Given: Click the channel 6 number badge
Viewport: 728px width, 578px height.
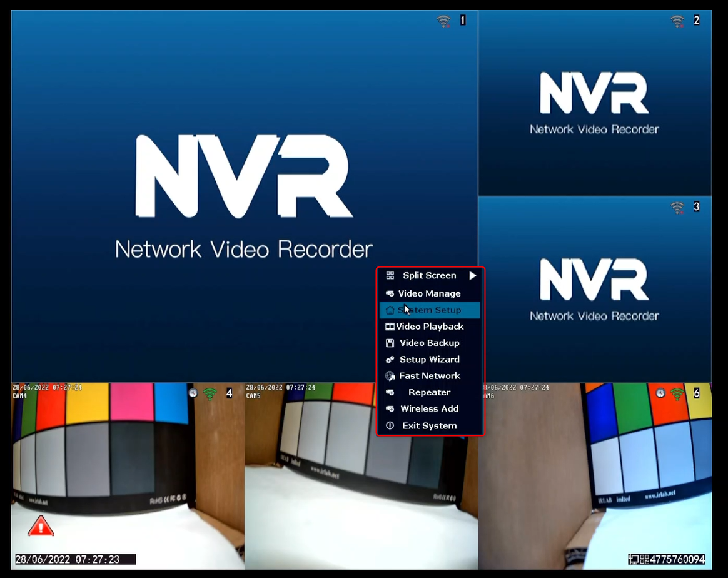Looking at the screenshot, I should click(697, 393).
